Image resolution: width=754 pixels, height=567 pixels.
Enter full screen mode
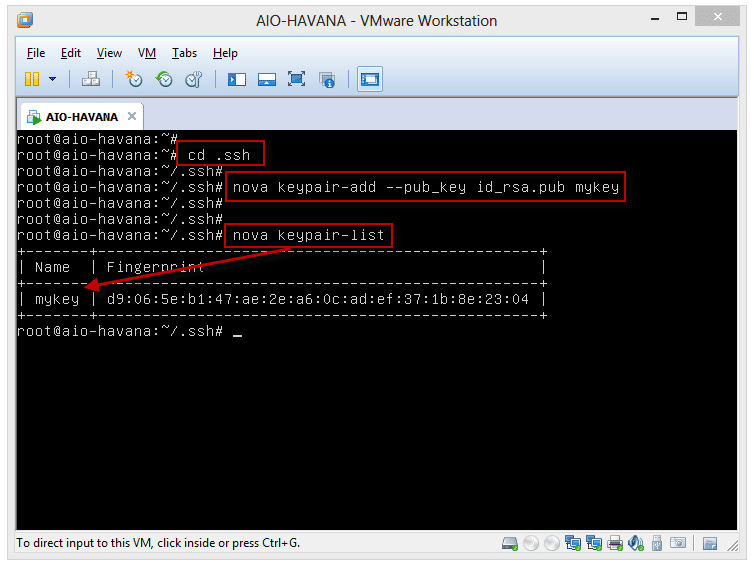coord(297,79)
